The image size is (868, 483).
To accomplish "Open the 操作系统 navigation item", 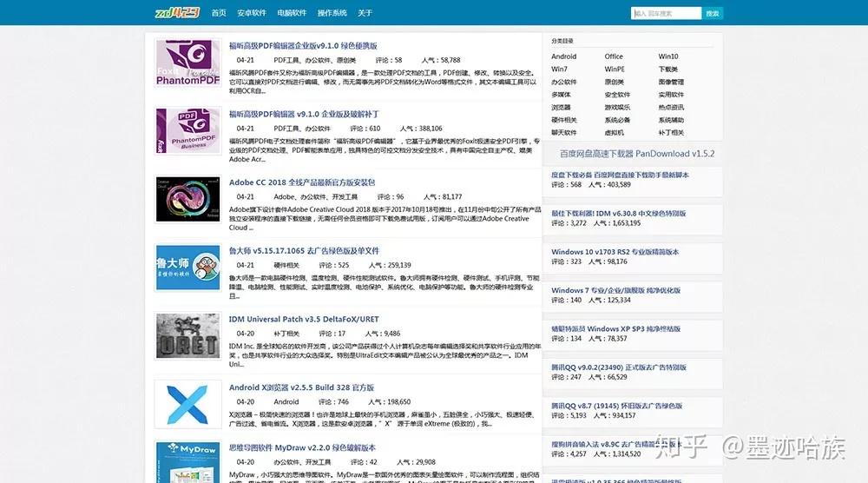I will (332, 13).
